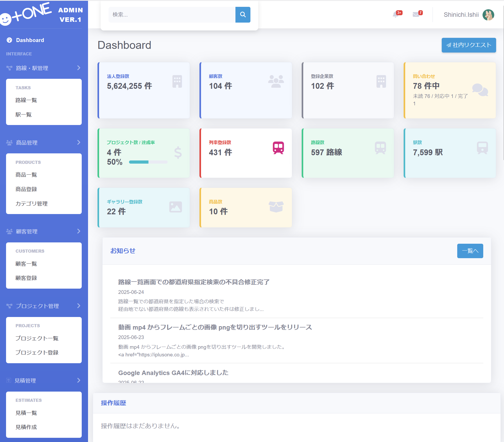Viewport: 504px width, 442px height.
Task: Click 78 件中 inquiries value
Action: (426, 86)
